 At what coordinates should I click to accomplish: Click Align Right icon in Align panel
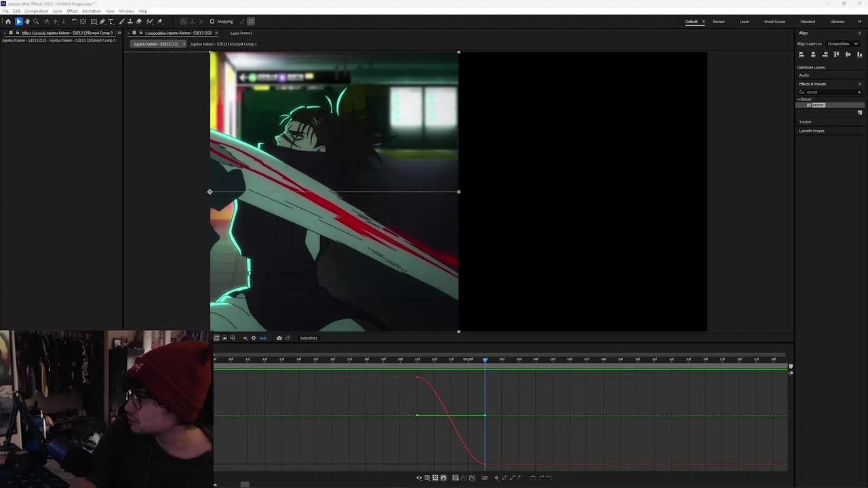(825, 54)
